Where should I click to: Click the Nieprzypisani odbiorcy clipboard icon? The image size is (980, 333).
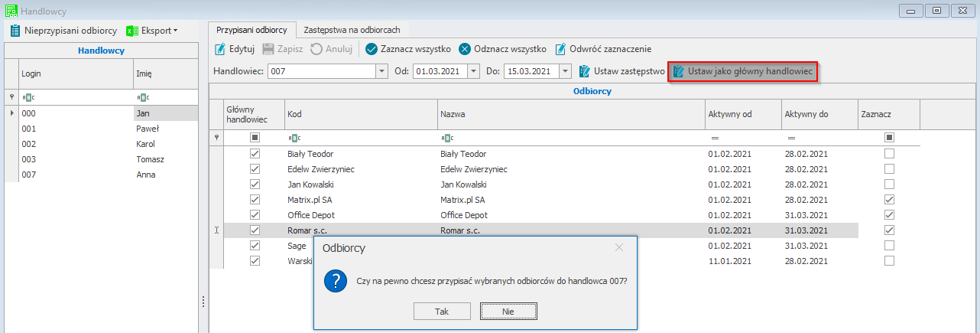[x=15, y=31]
